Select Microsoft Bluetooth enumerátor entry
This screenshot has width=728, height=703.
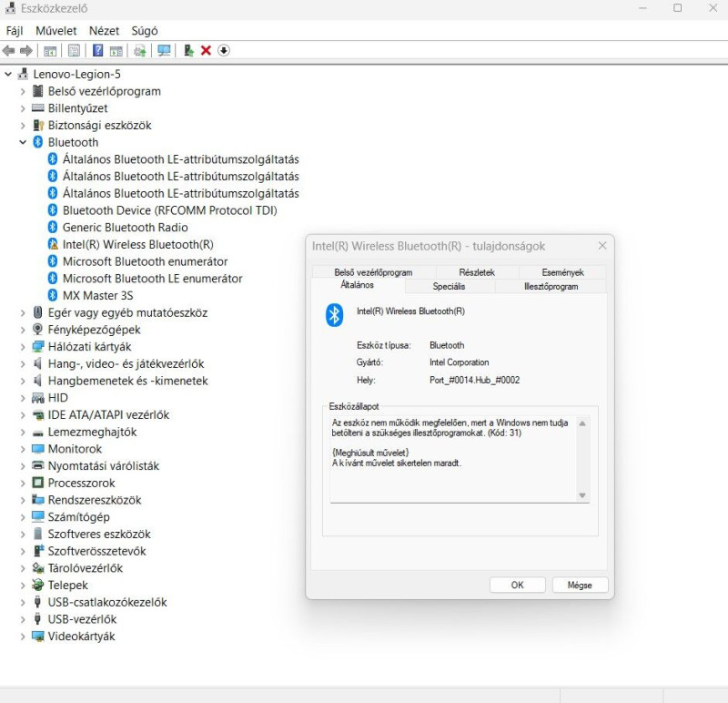145,261
